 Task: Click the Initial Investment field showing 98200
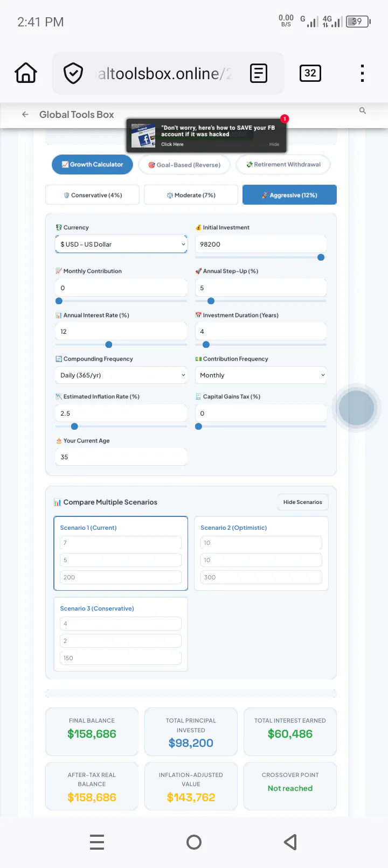pos(261,244)
